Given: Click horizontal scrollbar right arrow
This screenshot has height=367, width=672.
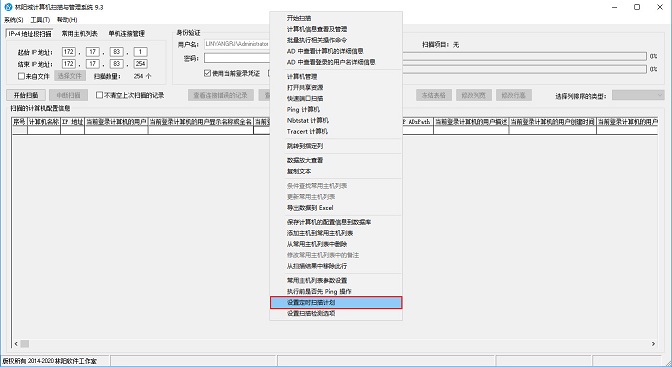Looking at the screenshot, I should tap(653, 344).
